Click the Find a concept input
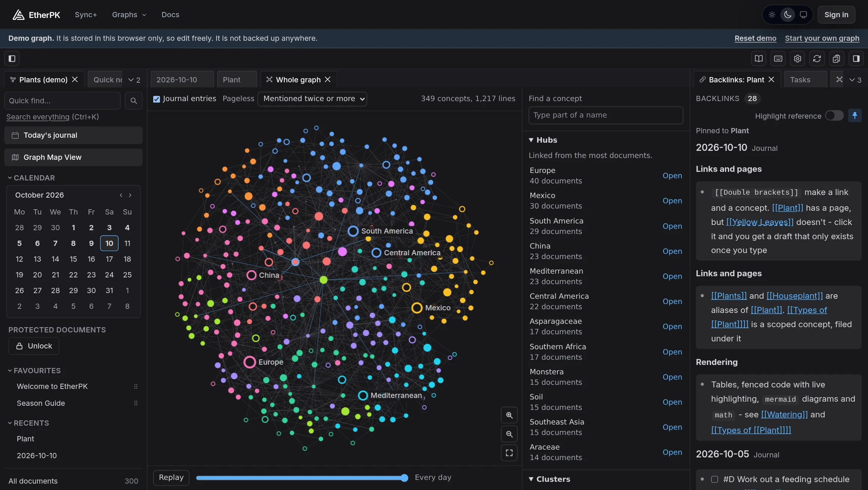Viewport: 868px width, 490px height. tap(606, 115)
